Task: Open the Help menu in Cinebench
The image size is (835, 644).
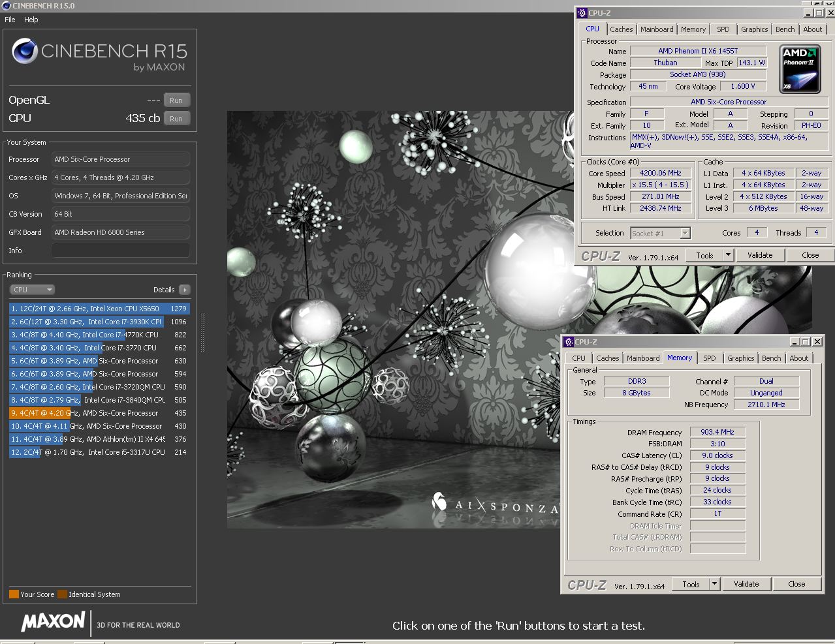Action: click(x=31, y=20)
